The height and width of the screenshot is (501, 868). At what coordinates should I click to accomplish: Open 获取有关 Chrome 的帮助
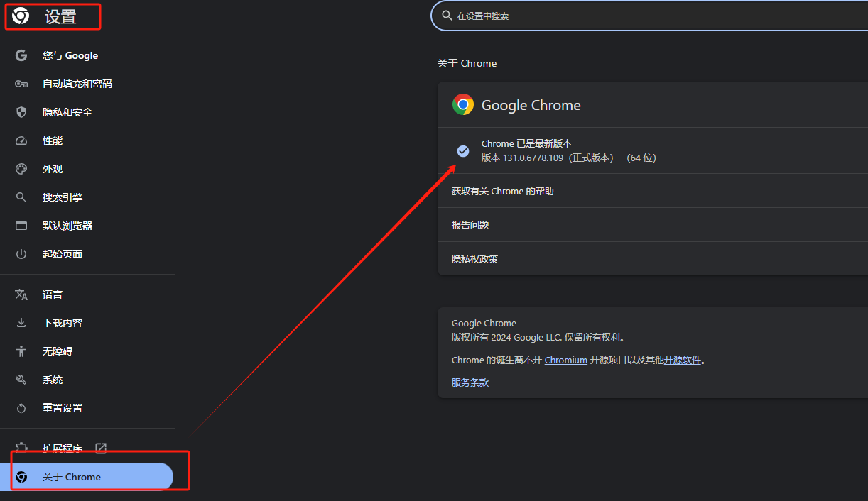(653, 191)
